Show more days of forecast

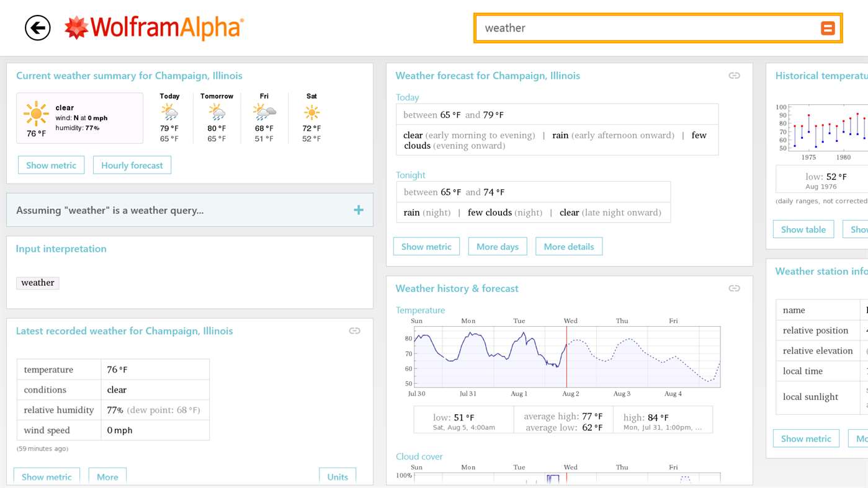tap(498, 247)
